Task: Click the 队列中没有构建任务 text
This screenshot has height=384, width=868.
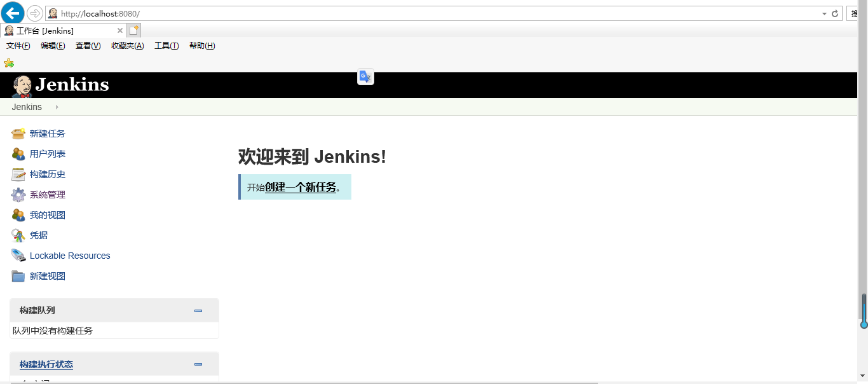Action: [53, 331]
